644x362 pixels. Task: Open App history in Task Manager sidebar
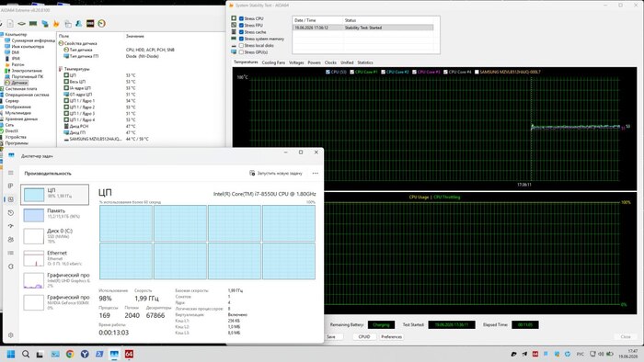pyautogui.click(x=11, y=213)
